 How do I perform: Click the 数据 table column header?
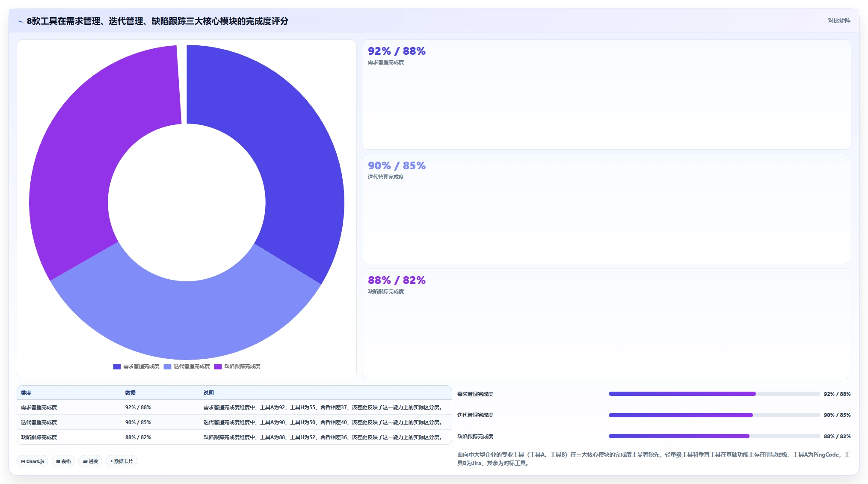pos(130,393)
